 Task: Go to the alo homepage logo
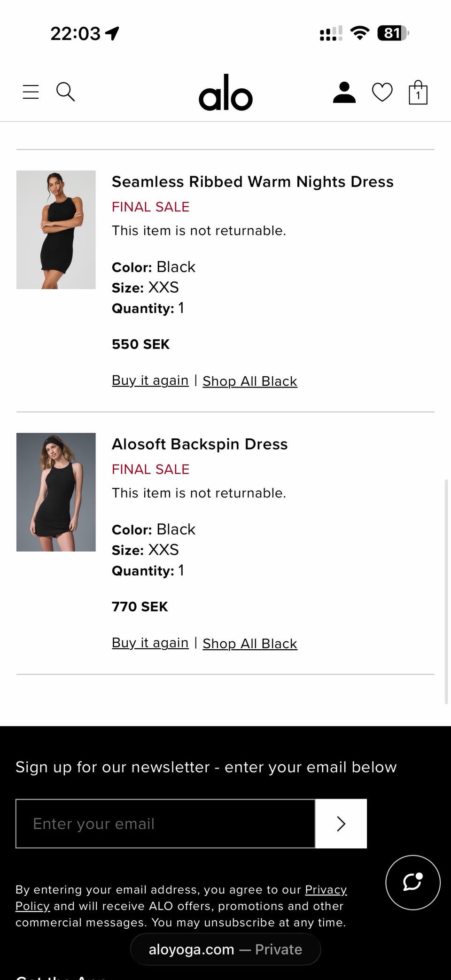225,93
